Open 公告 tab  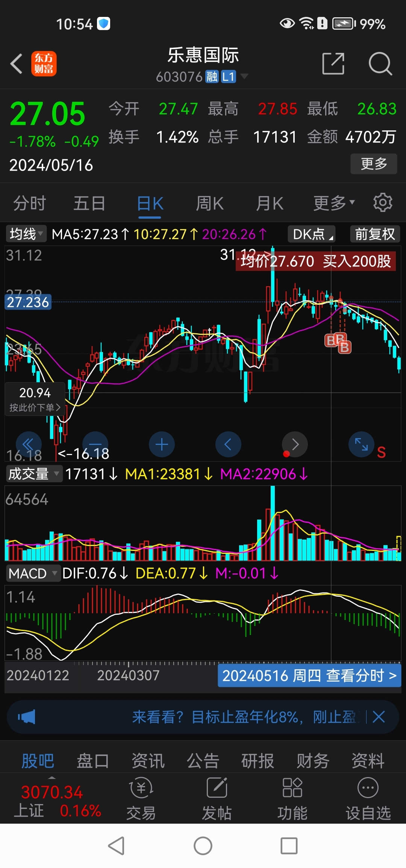(x=203, y=761)
